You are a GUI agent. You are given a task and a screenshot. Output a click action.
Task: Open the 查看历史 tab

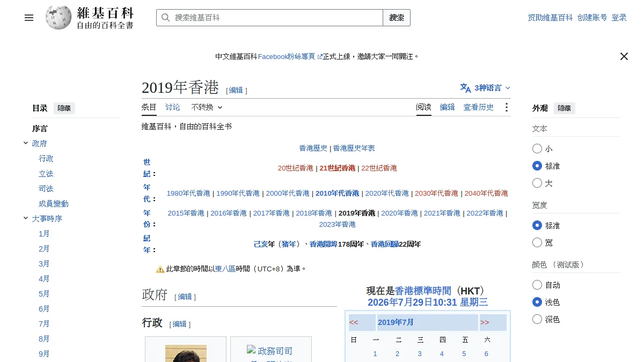(479, 107)
